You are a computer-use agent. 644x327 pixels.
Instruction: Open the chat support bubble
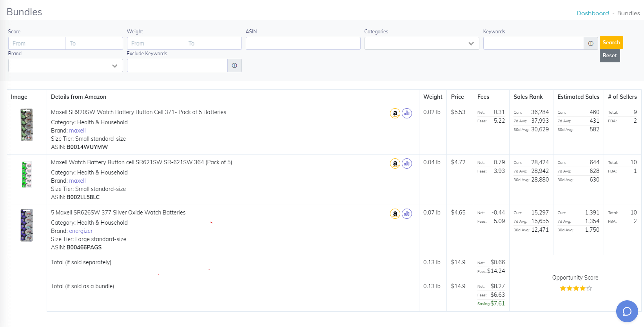point(627,311)
